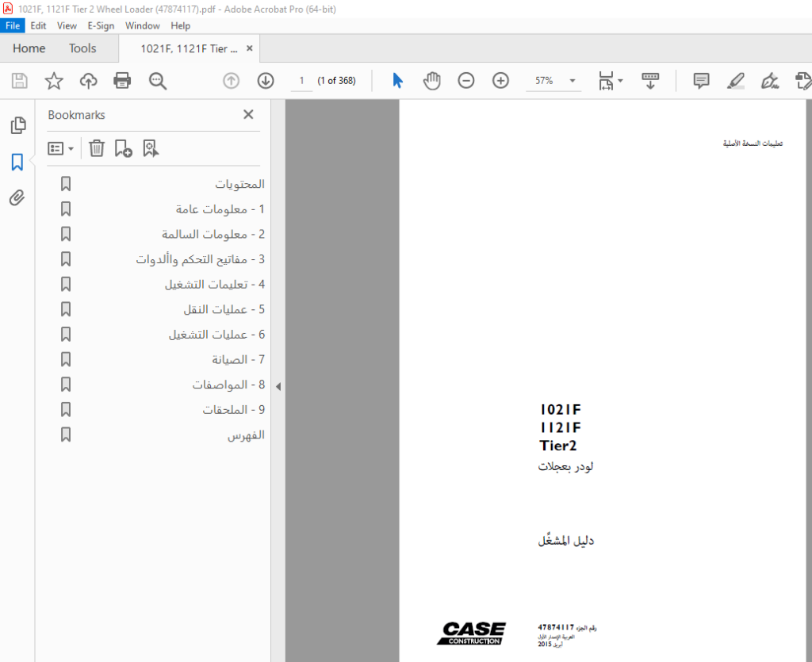Open the Page Thumbnails panel icon
Viewport: 812px width, 662px height.
(x=18, y=125)
